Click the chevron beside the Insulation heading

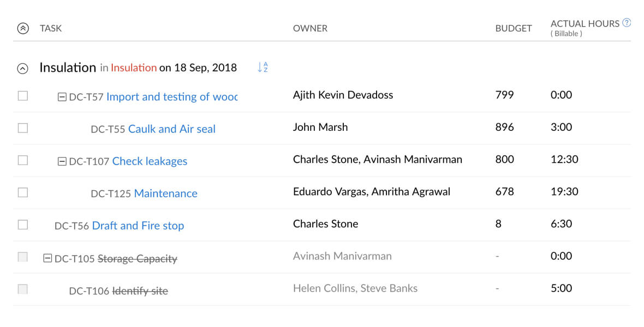click(22, 68)
